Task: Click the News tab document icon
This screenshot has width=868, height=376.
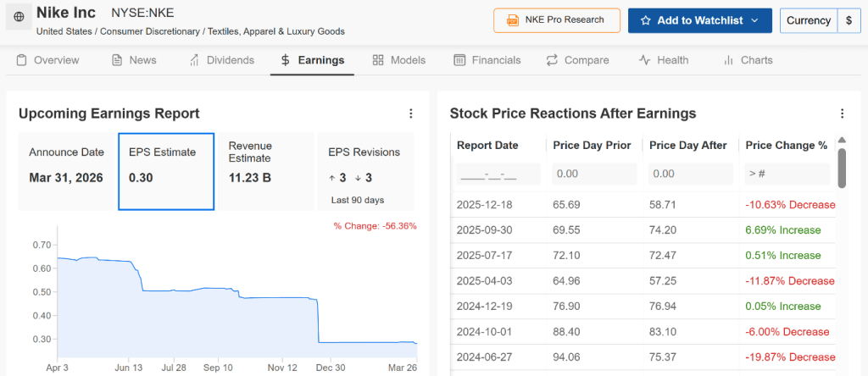Action: click(x=117, y=60)
